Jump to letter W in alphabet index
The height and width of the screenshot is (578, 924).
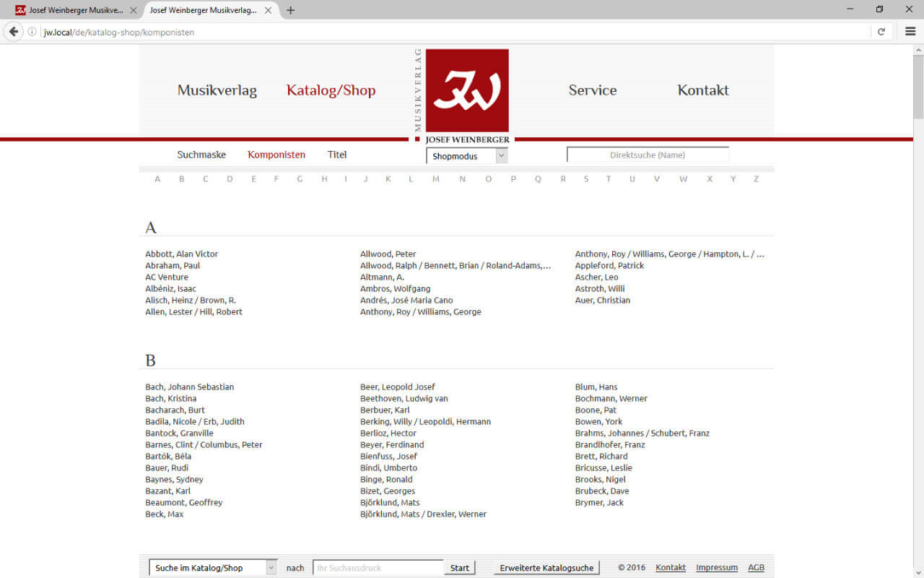coord(683,179)
